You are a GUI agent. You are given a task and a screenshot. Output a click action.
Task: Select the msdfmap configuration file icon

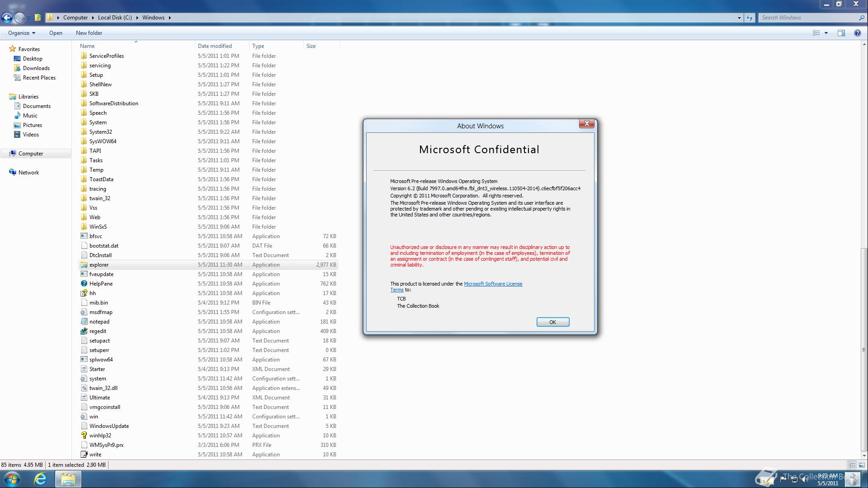(84, 312)
